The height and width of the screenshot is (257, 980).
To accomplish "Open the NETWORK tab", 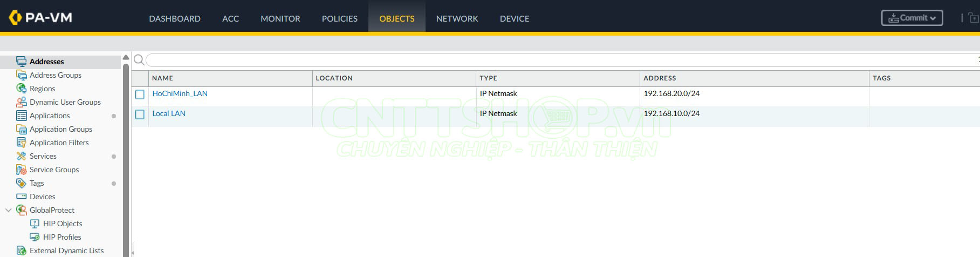I will pos(457,18).
